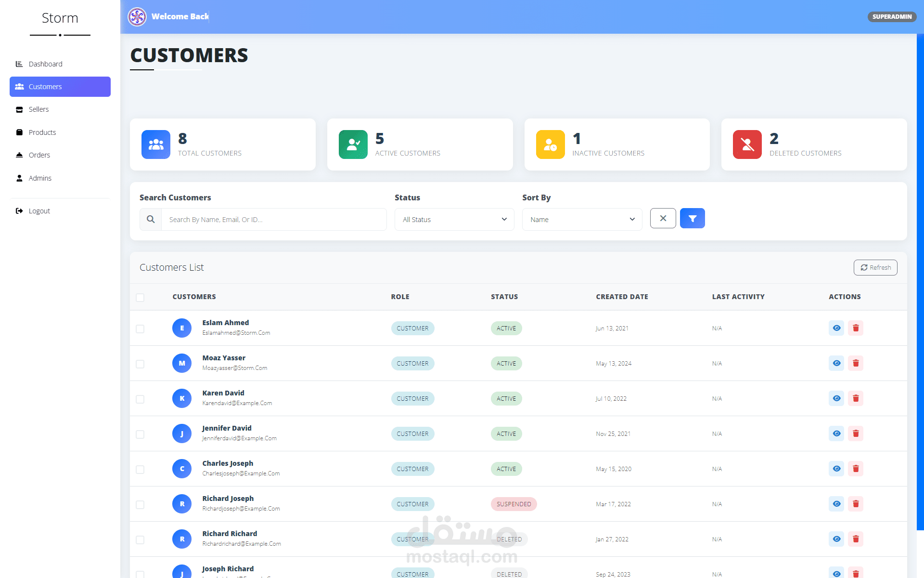Viewport: 924px width, 578px height.
Task: Click the red deleted customers icon
Action: tap(747, 144)
